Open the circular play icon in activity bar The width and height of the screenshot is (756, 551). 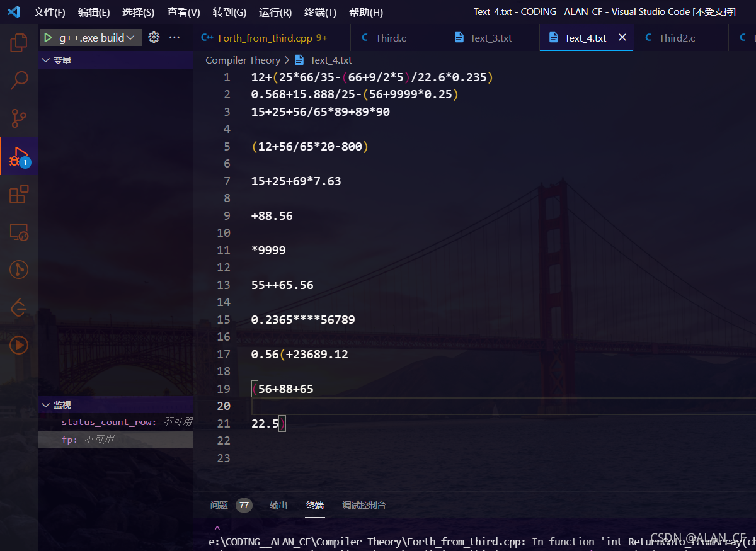19,345
